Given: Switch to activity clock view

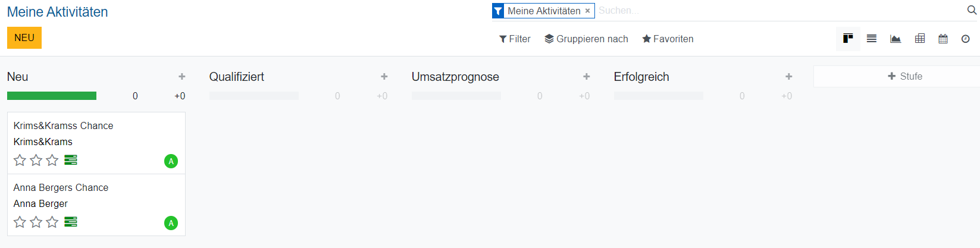Looking at the screenshot, I should pos(966,39).
